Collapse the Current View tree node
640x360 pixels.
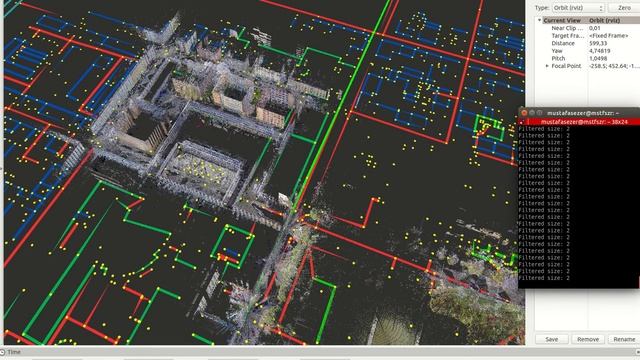(x=540, y=20)
